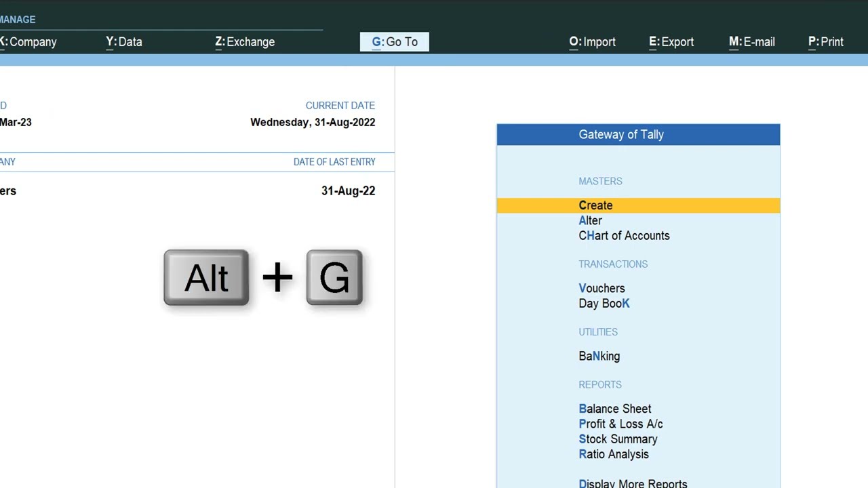Open Vouchers under Transactions

601,288
